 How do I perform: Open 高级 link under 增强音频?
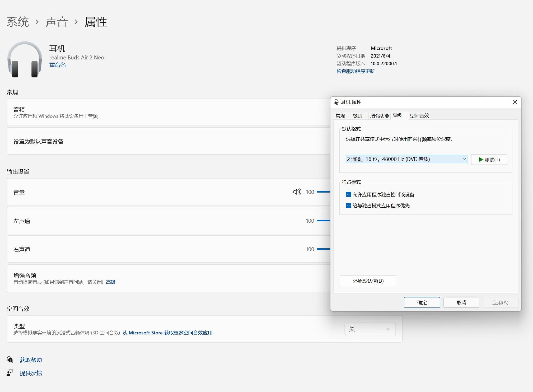[x=111, y=282]
